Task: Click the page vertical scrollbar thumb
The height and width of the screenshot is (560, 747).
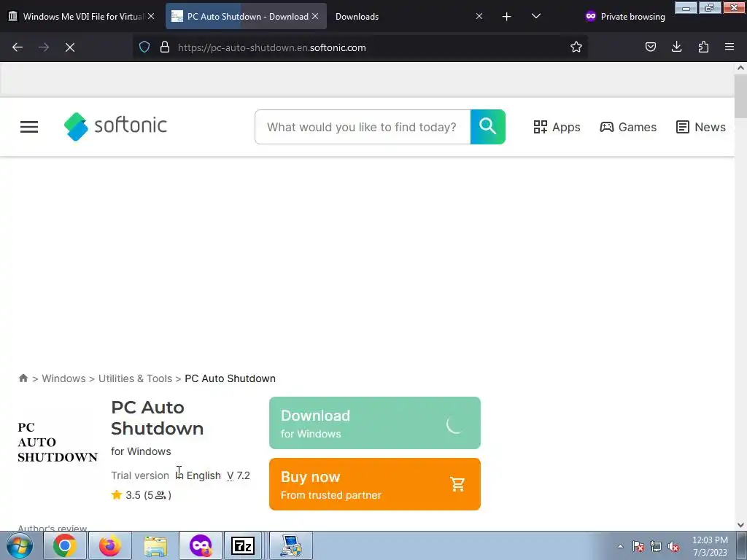Action: [741, 96]
